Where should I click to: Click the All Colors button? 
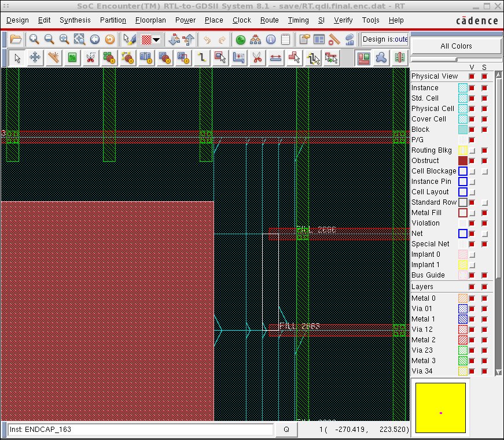[456, 46]
